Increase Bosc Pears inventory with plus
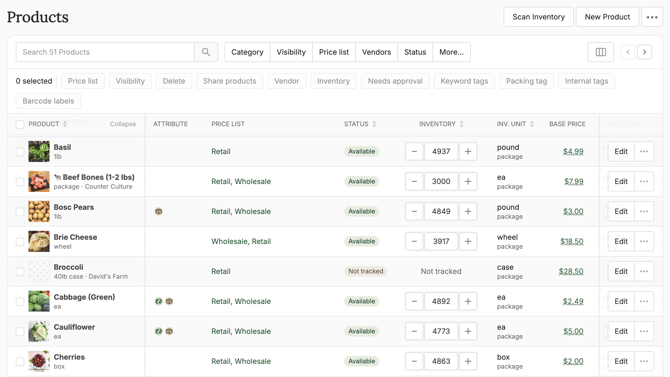670x377 pixels. [x=468, y=211]
